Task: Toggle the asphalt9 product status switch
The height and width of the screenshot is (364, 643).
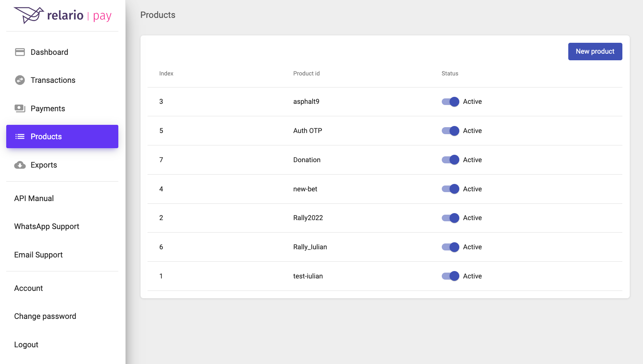Action: pos(450,101)
